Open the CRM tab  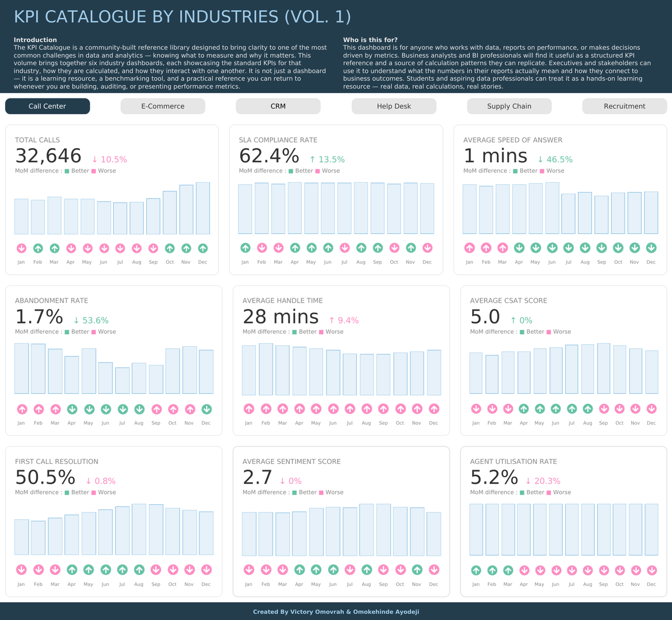click(278, 106)
